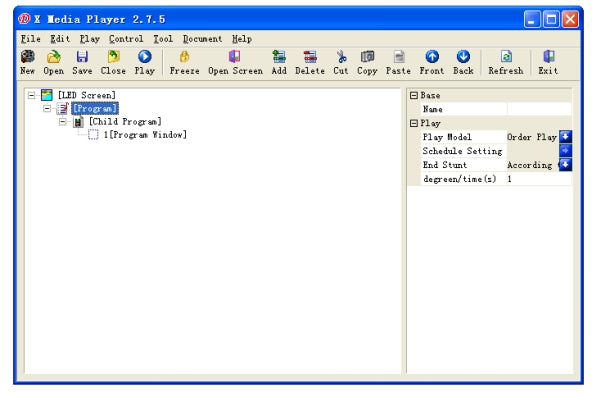The image size is (600, 397).
Task: Click the Add toolbar icon
Action: coord(279,57)
